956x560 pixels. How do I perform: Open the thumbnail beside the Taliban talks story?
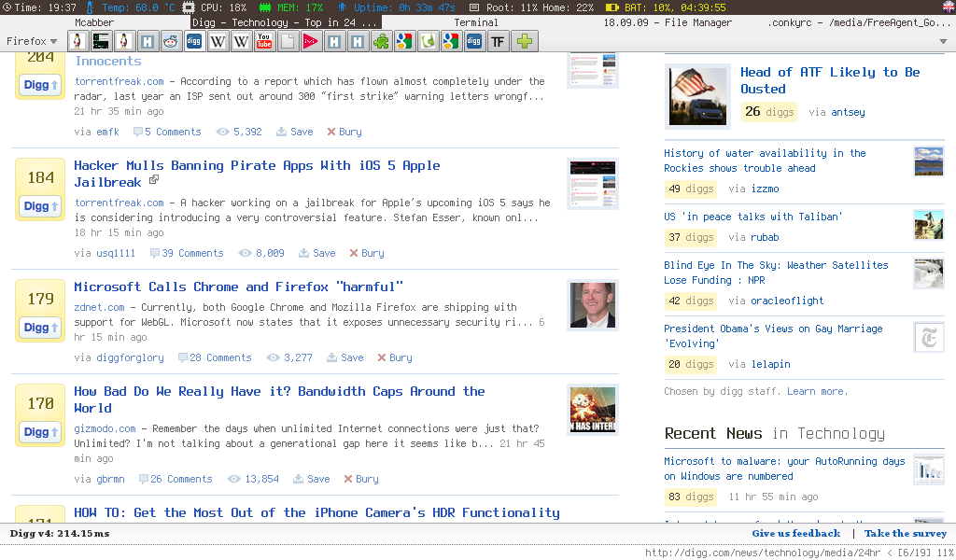click(x=929, y=225)
